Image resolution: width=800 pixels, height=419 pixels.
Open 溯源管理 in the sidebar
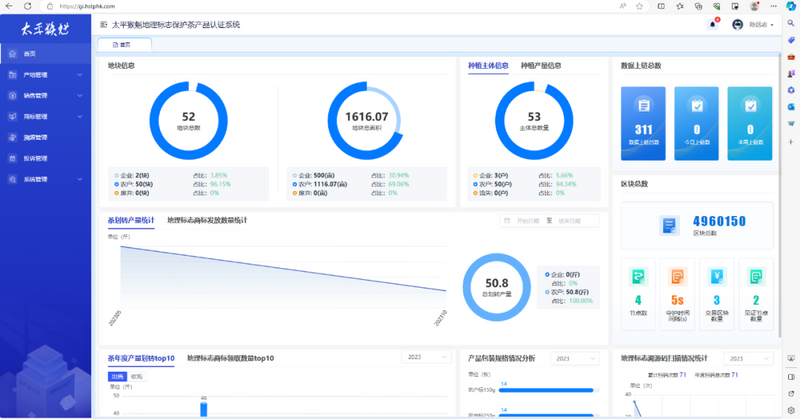(x=36, y=137)
